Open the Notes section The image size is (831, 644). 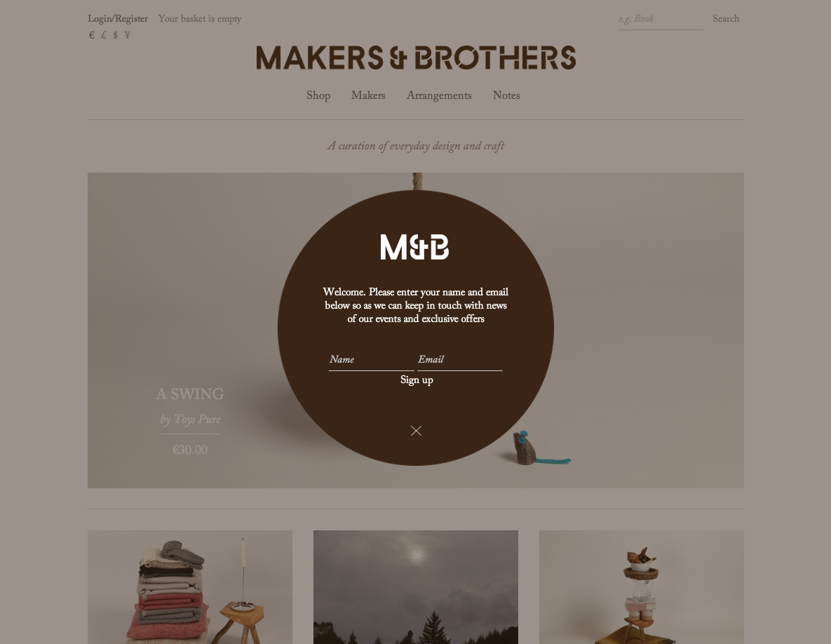506,96
